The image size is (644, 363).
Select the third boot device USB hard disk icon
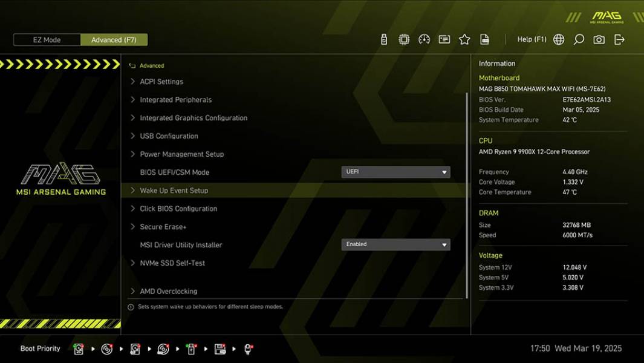(135, 349)
